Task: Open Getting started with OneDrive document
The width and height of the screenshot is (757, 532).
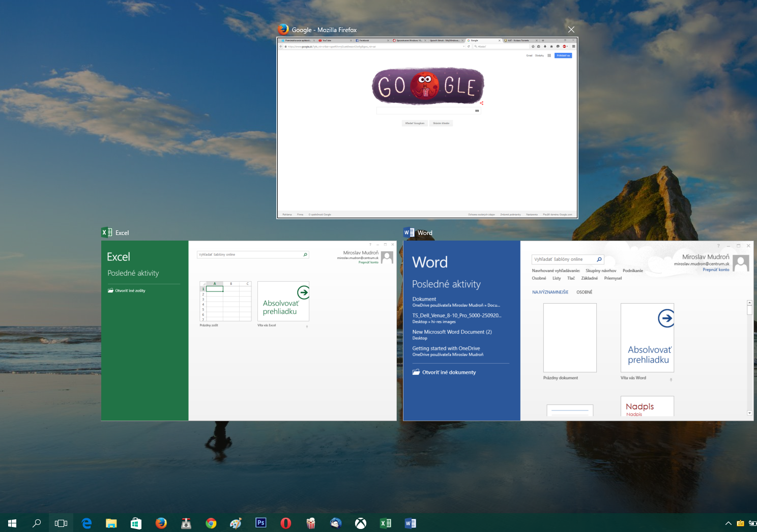Action: (448, 351)
